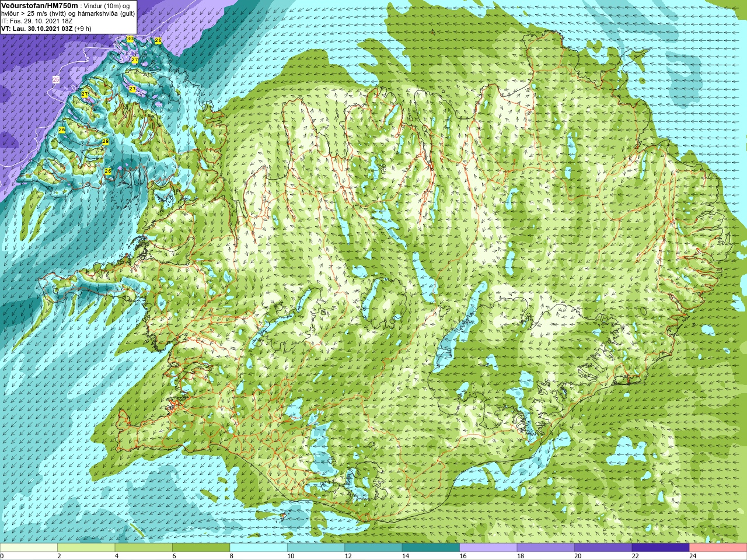Click the light cyan 8–10 legend swatch

click(x=259, y=548)
